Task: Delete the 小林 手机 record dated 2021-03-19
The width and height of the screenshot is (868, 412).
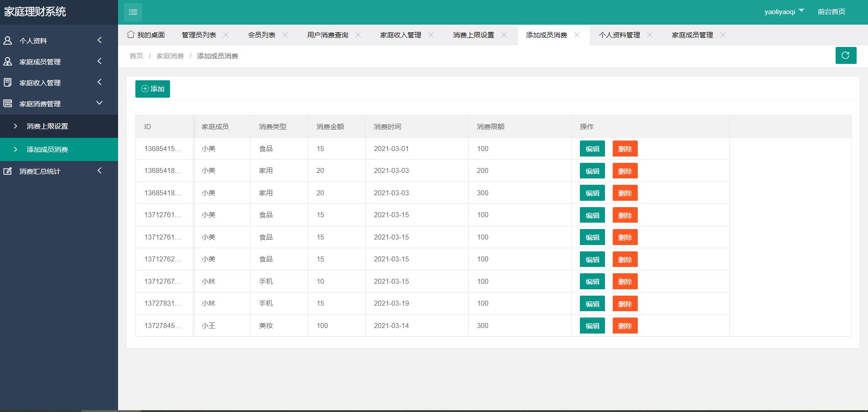Action: coord(625,303)
